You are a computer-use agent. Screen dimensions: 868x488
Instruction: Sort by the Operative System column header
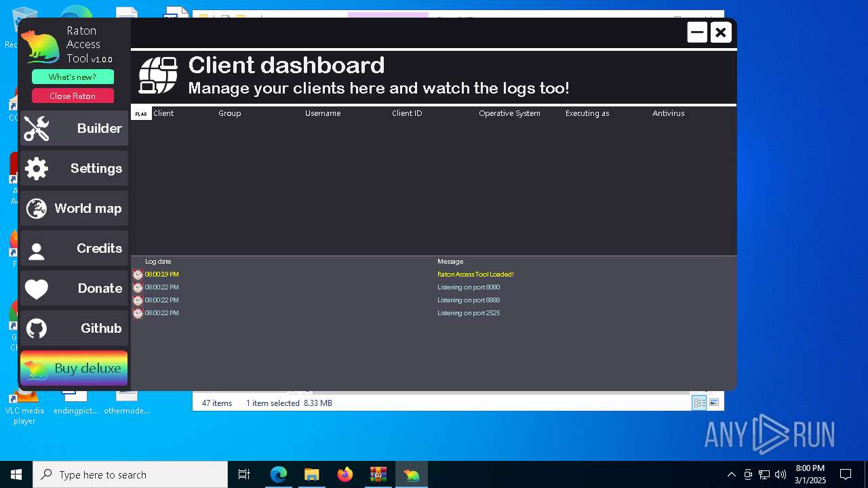coord(509,113)
